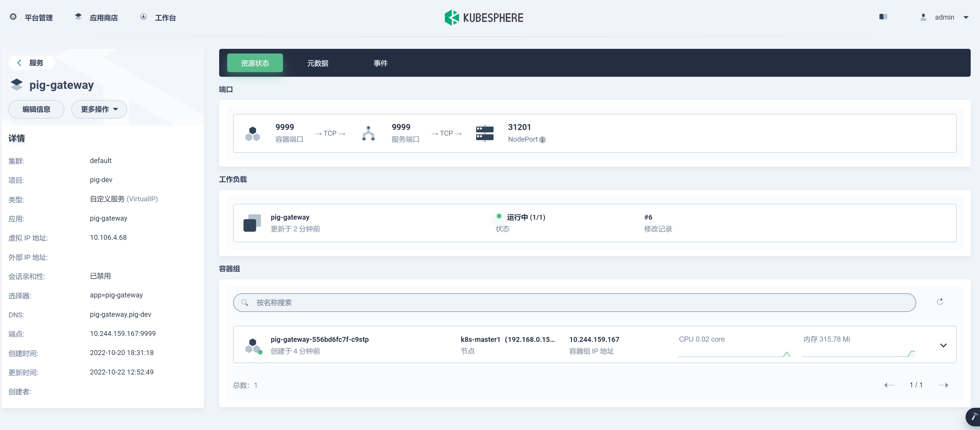This screenshot has width=980, height=430.
Task: Click the KubeSphere logo
Action: click(484, 18)
